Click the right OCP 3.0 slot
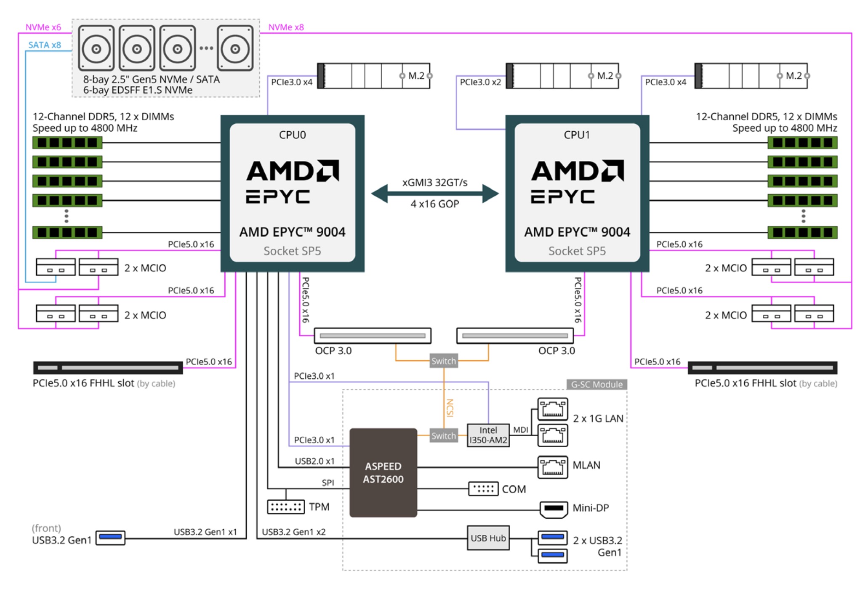Screen dimensions: 868x589 coord(514,336)
